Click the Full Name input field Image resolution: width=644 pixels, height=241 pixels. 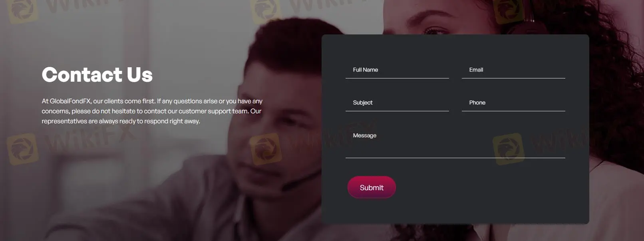(397, 70)
